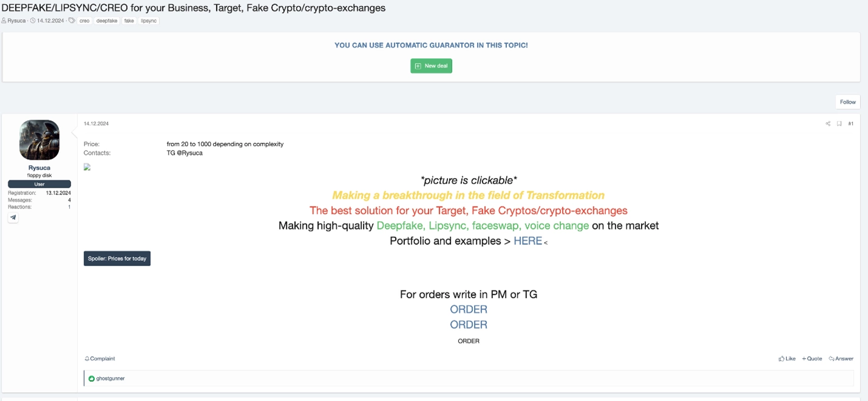Screen dimensions: 868x401
Task: Click the Rysuca username in the sidebar
Action: 39,168
